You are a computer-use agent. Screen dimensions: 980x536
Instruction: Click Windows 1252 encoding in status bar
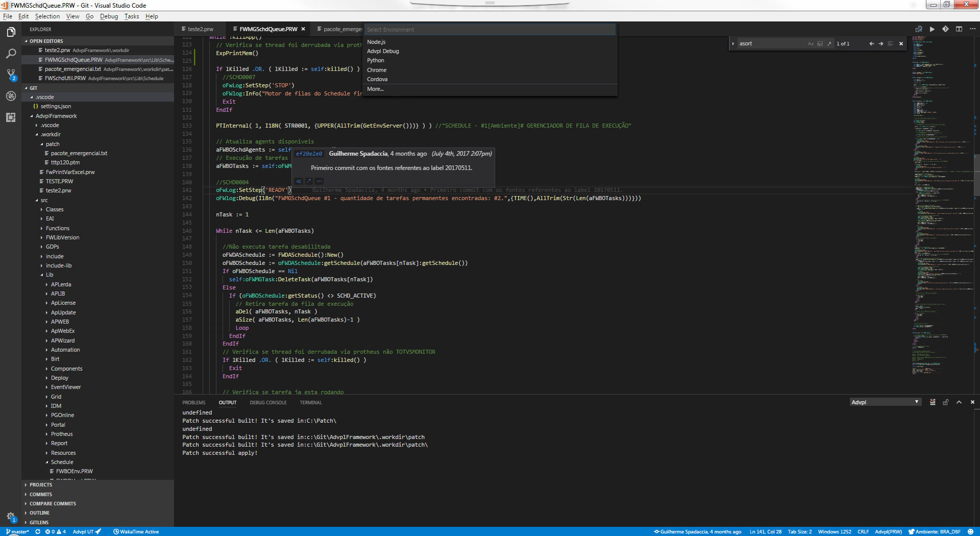(x=835, y=531)
